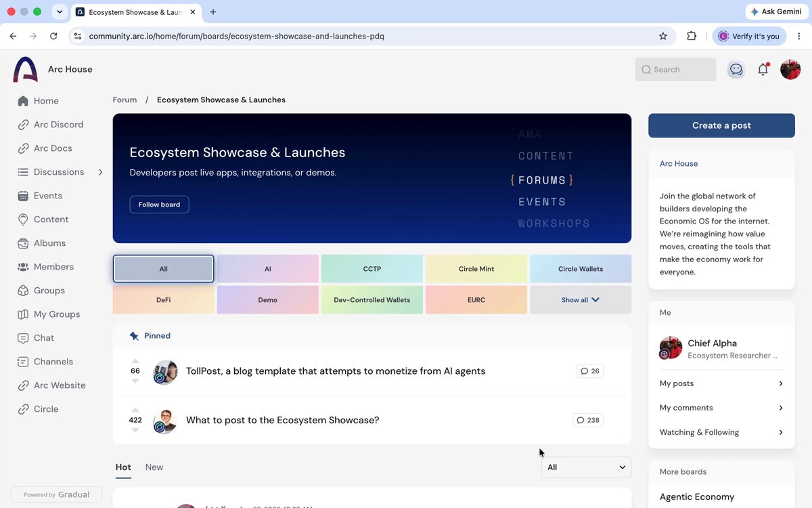The height and width of the screenshot is (508, 812).
Task: Upvote the TollPost post
Action: [x=135, y=361]
